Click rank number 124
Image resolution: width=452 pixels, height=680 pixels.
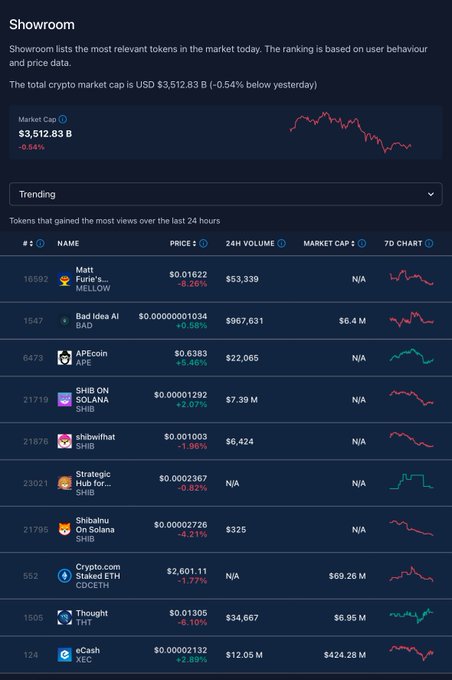[30, 655]
